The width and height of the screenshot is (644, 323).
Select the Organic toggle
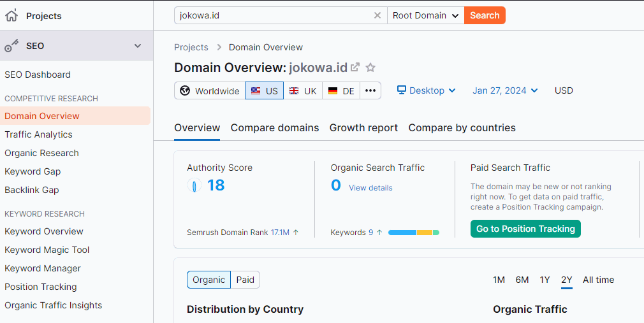point(209,280)
